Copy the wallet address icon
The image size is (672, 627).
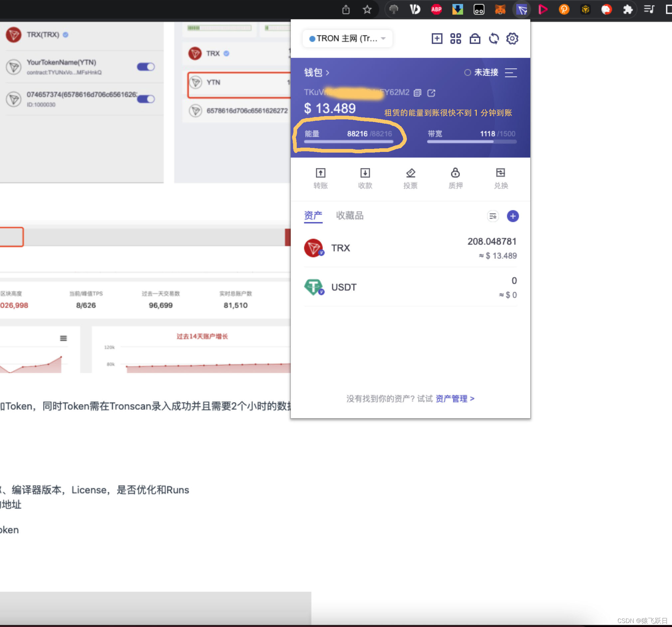pyautogui.click(x=418, y=92)
